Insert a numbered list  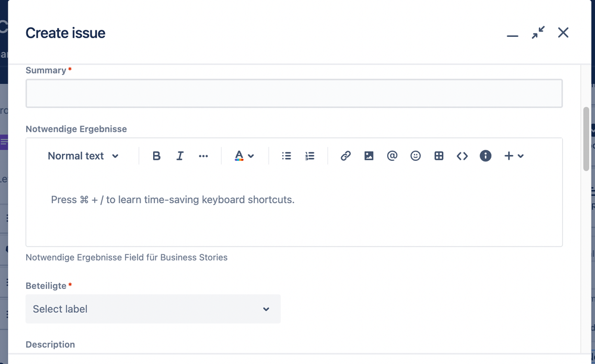[310, 155]
